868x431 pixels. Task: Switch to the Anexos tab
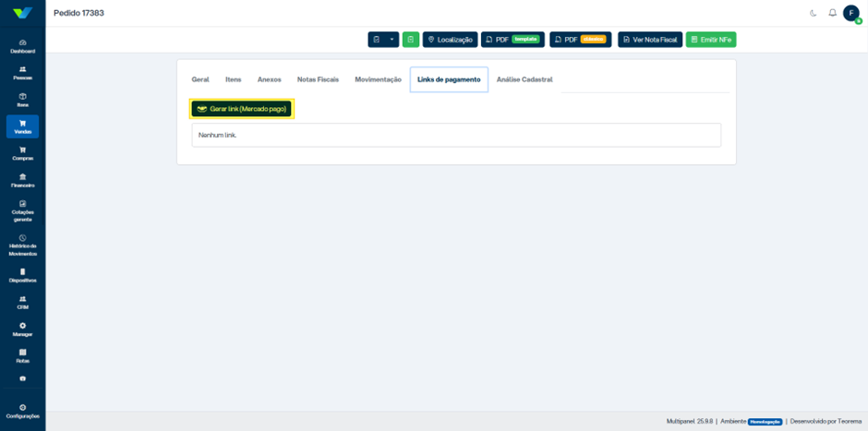coord(269,79)
